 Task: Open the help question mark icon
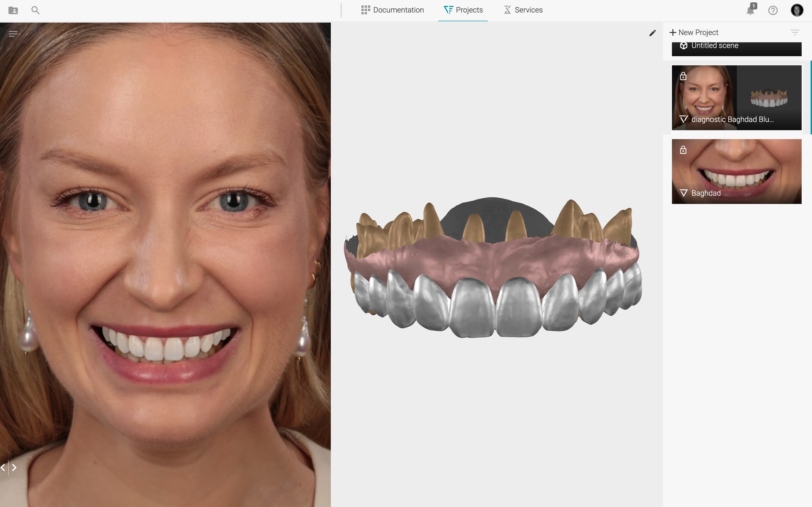point(773,10)
